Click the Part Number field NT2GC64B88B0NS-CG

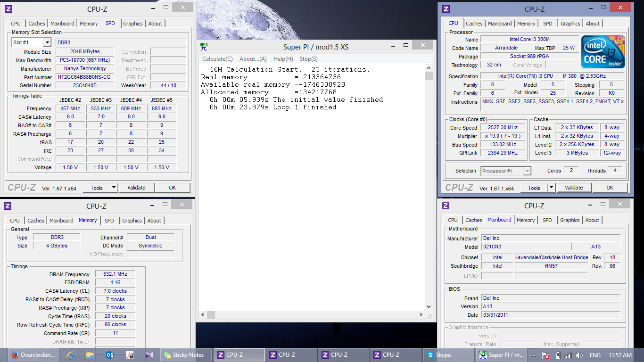[x=85, y=77]
